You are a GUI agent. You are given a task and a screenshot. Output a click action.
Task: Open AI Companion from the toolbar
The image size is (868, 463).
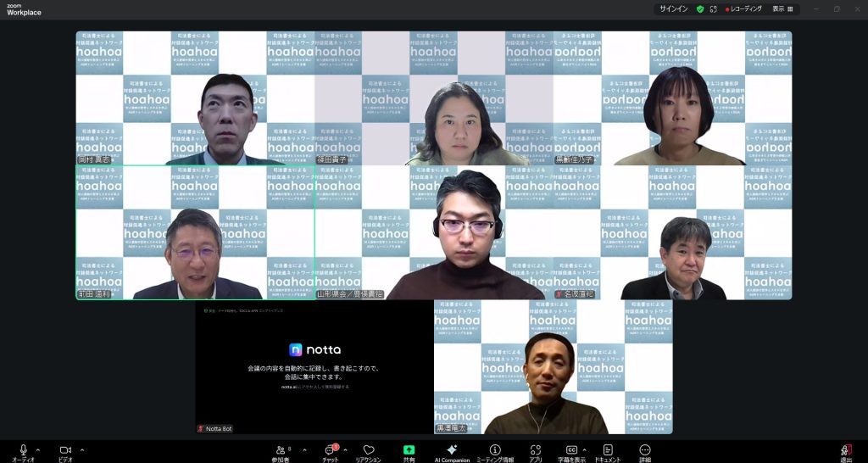[452, 450]
